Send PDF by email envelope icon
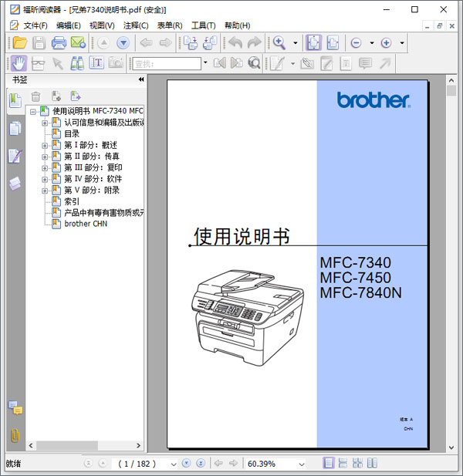463x476 pixels. tap(78, 42)
